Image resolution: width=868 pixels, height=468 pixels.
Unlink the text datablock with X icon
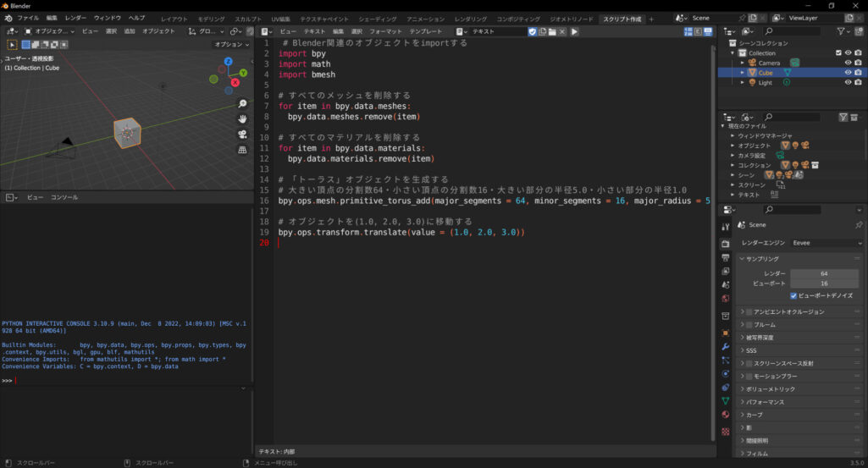[562, 31]
